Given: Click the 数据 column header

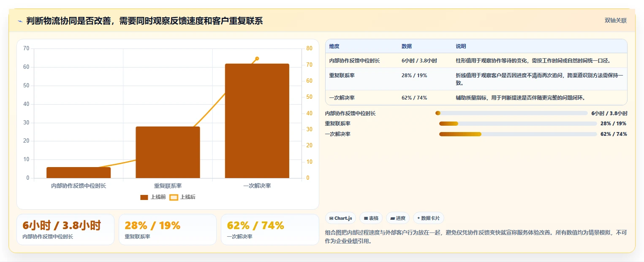Looking at the screenshot, I should click(x=407, y=46).
